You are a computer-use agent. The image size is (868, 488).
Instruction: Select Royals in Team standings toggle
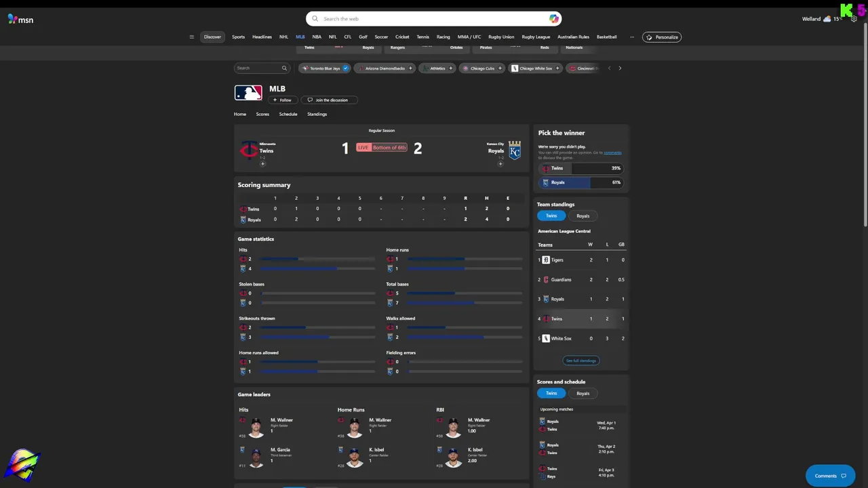point(583,216)
